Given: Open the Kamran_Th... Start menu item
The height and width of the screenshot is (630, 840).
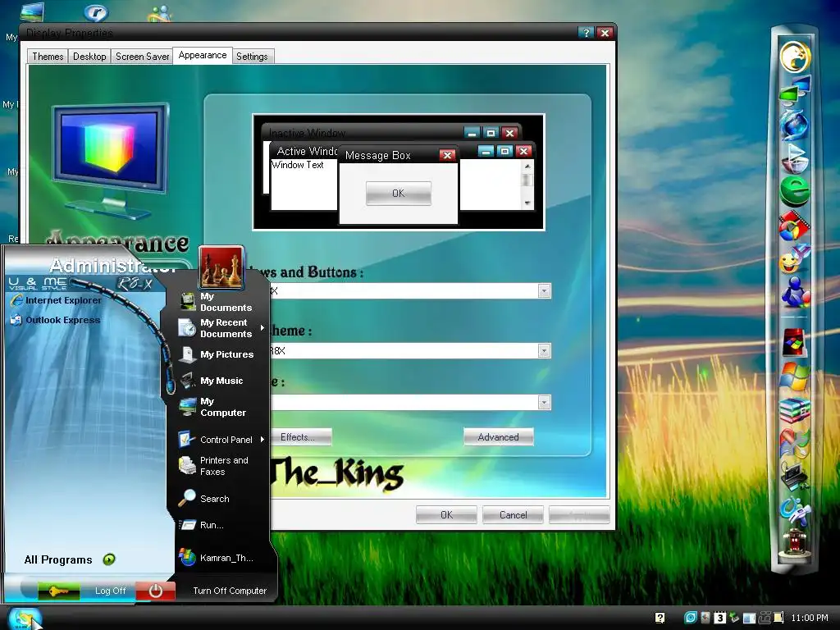Looking at the screenshot, I should point(217,558).
